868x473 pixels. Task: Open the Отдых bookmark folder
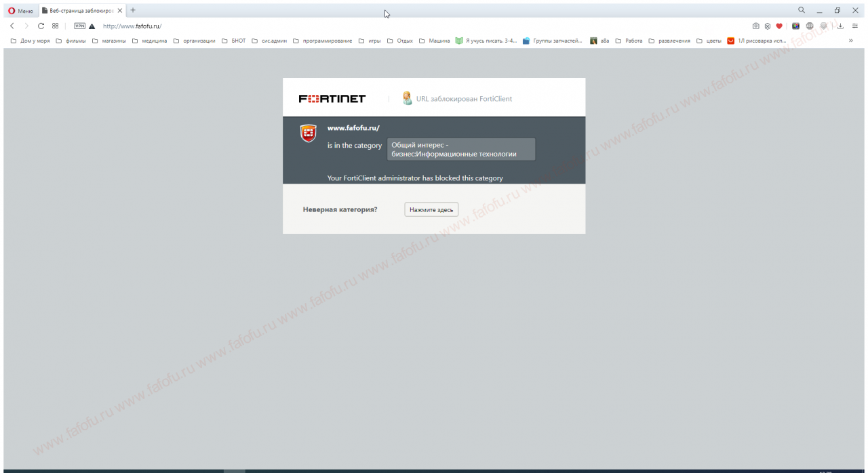399,41
